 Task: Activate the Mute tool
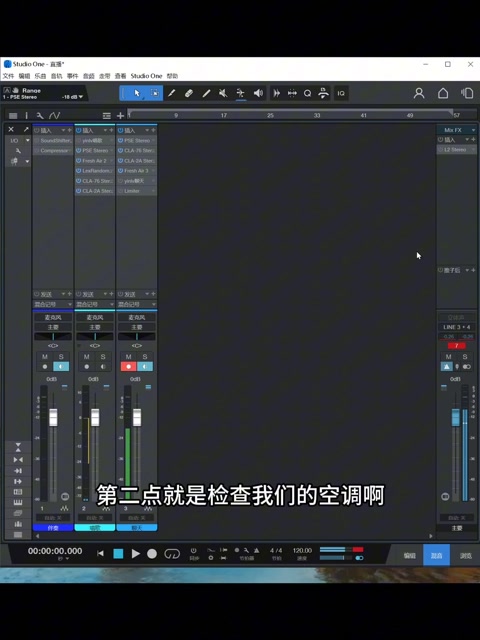223,93
